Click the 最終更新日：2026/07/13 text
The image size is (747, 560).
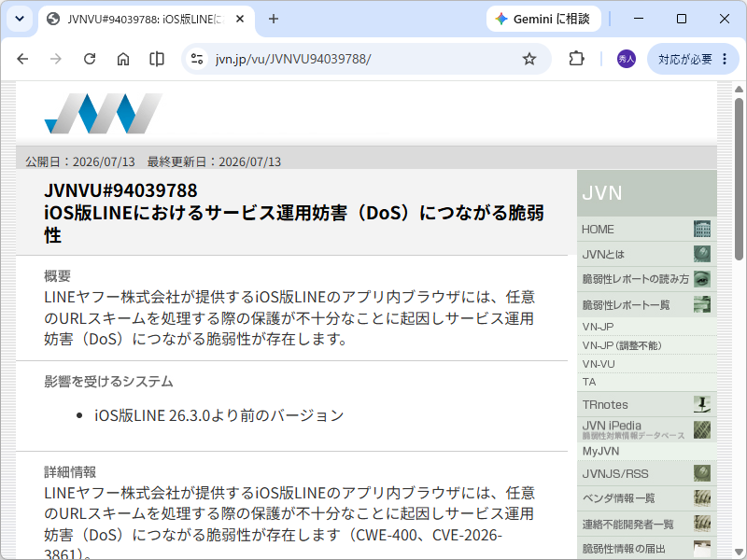214,161
